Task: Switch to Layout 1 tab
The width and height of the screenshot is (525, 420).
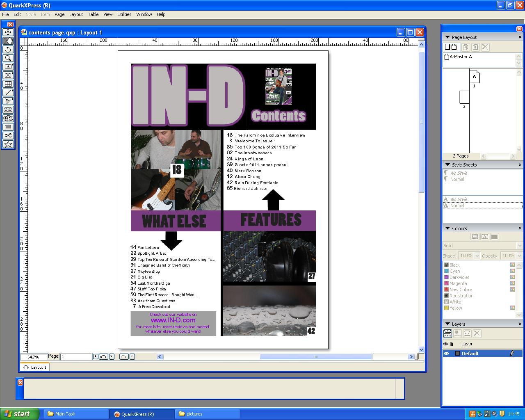Action: (x=35, y=367)
